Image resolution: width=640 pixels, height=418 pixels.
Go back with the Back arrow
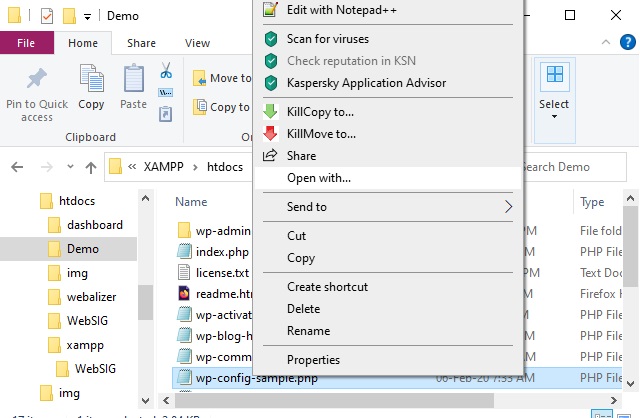[x=17, y=167]
